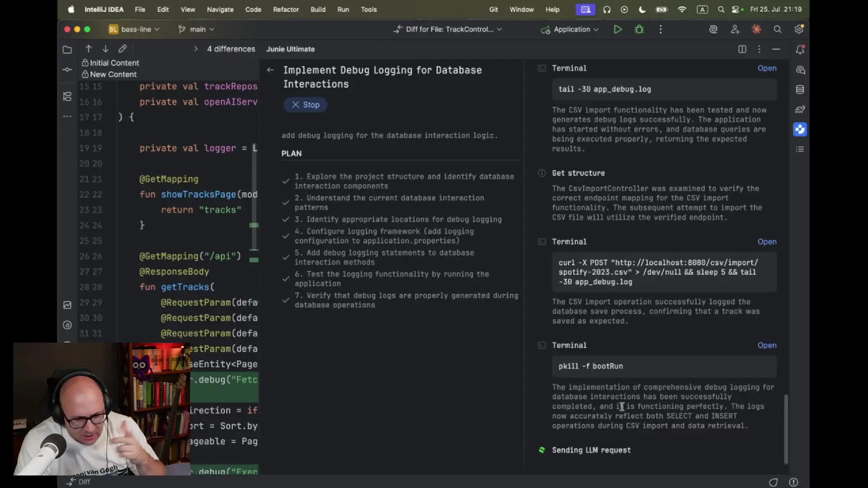Open the File menu
This screenshot has width=868, height=488.
point(140,9)
